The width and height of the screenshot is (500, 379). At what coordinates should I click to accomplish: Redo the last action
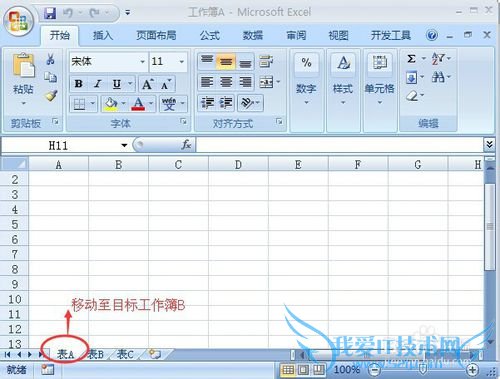click(95, 13)
